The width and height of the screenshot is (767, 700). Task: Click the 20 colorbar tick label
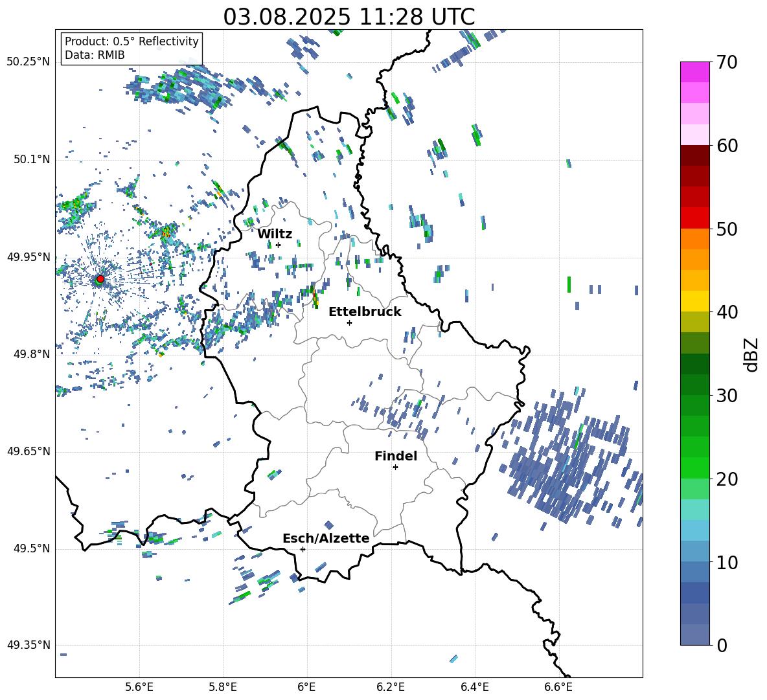click(x=727, y=479)
